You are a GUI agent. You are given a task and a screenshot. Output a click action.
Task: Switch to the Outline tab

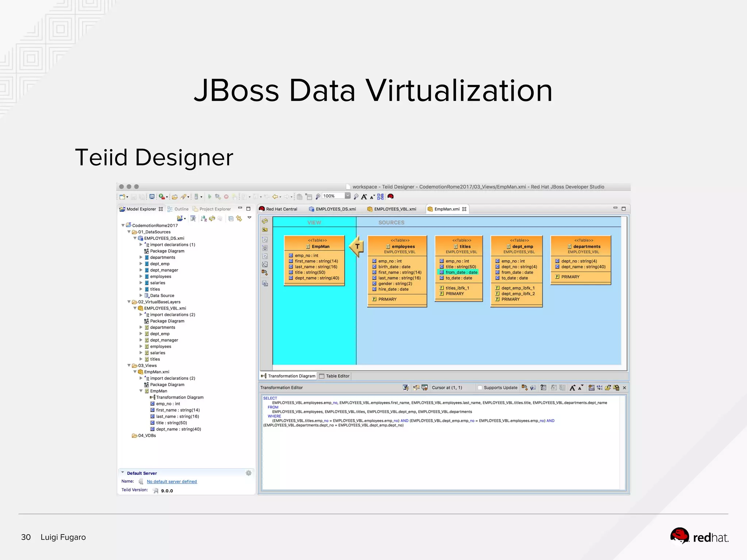(x=178, y=209)
